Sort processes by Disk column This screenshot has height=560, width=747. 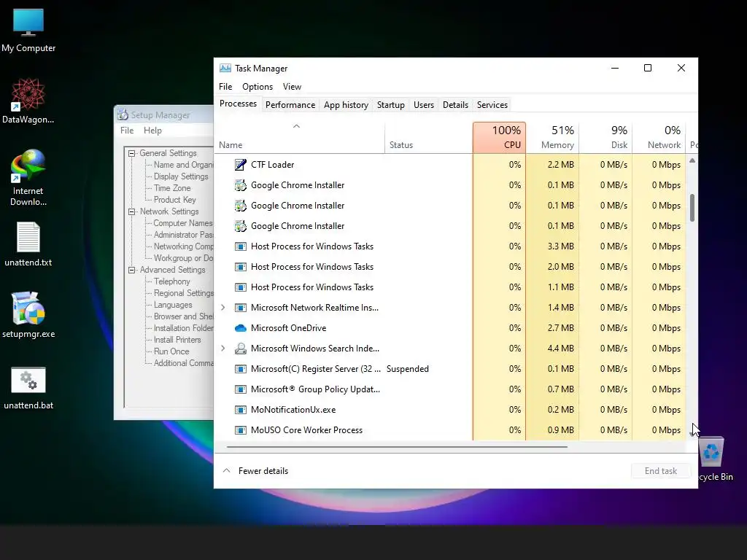pos(606,138)
